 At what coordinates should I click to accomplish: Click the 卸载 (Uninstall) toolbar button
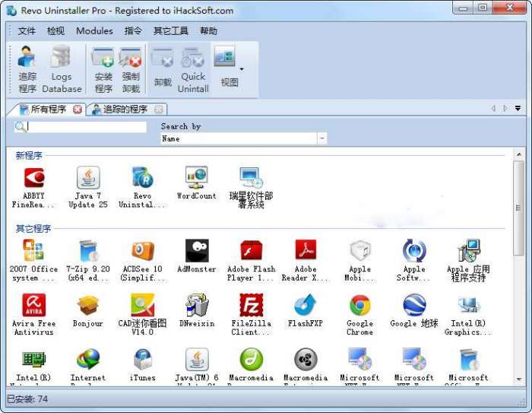click(x=163, y=68)
